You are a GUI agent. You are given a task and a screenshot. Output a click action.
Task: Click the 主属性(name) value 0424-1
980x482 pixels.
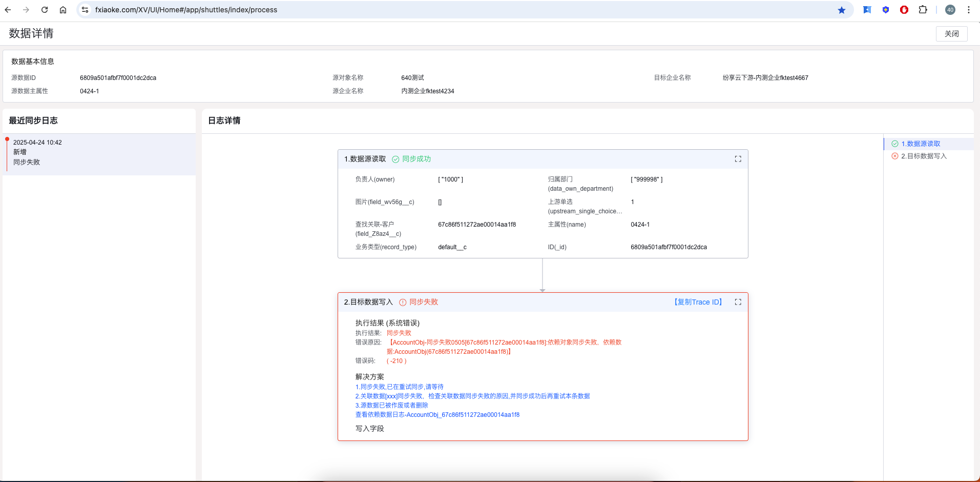pos(640,225)
